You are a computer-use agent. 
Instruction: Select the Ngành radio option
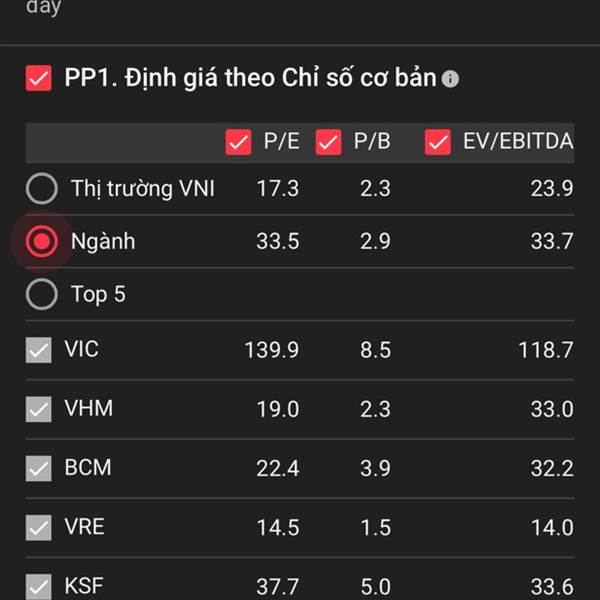pos(42,241)
